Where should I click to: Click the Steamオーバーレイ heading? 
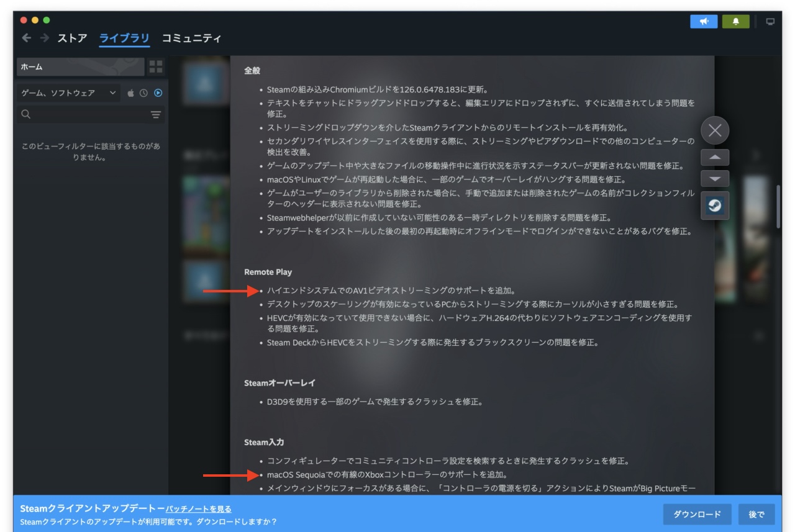pyautogui.click(x=279, y=383)
